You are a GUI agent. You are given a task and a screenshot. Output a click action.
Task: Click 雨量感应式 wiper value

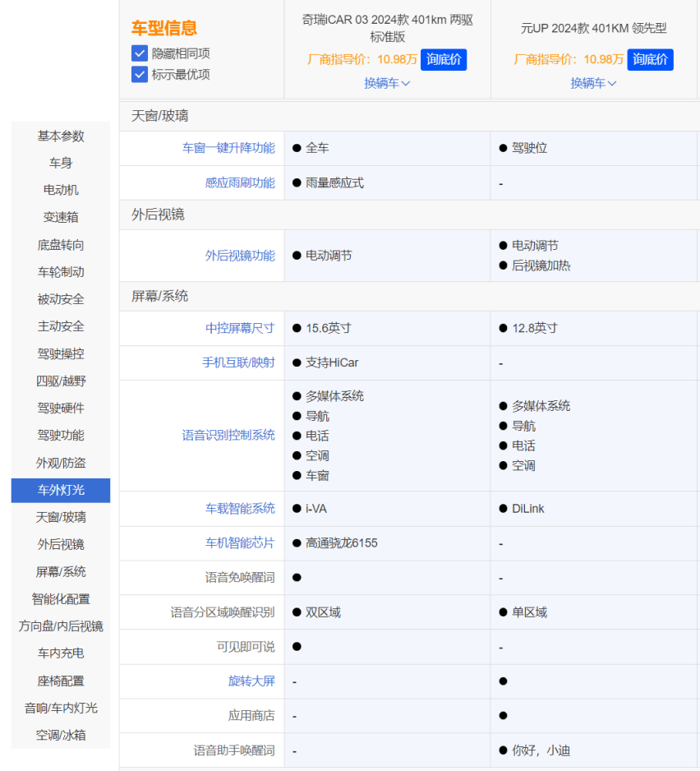[334, 183]
